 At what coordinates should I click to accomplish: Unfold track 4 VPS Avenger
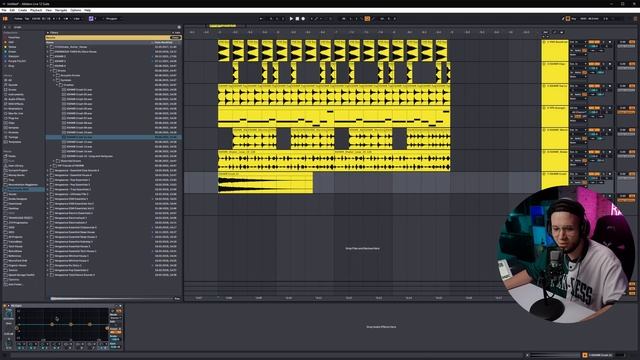click(544, 108)
